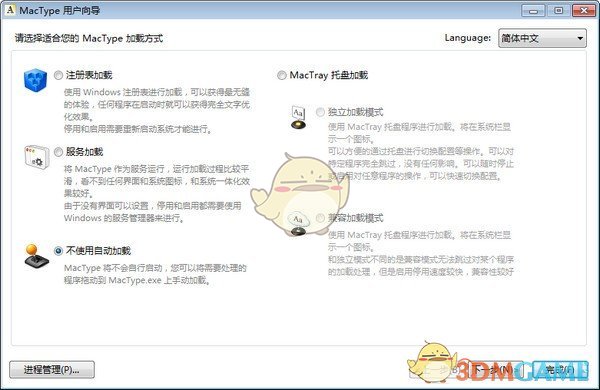This screenshot has width=600, height=390.
Task: Click the standalone mode Aa tray icon
Action: pos(298,117)
